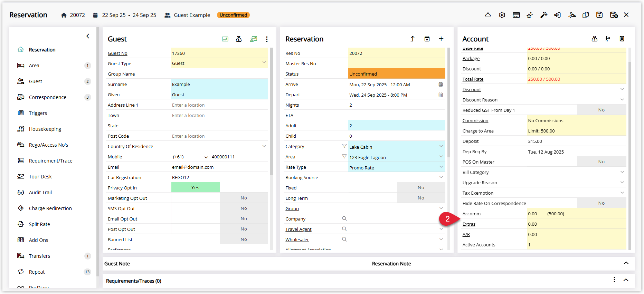Click the credit card icon

pyautogui.click(x=516, y=15)
